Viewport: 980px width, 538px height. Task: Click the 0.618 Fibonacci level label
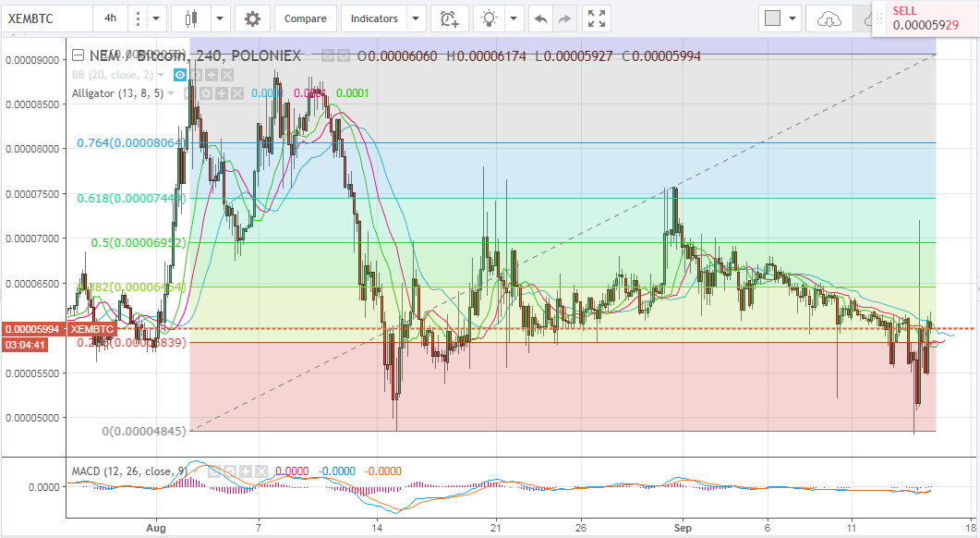tap(131, 199)
